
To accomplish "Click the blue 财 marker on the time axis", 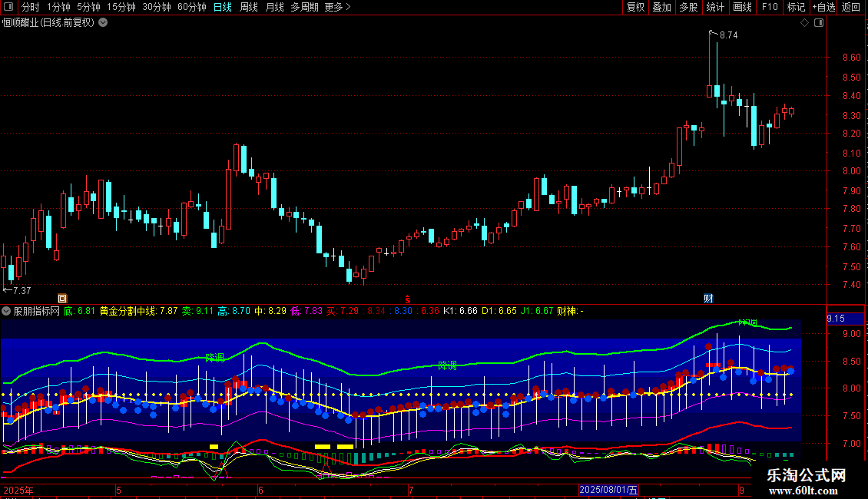I will click(x=708, y=298).
